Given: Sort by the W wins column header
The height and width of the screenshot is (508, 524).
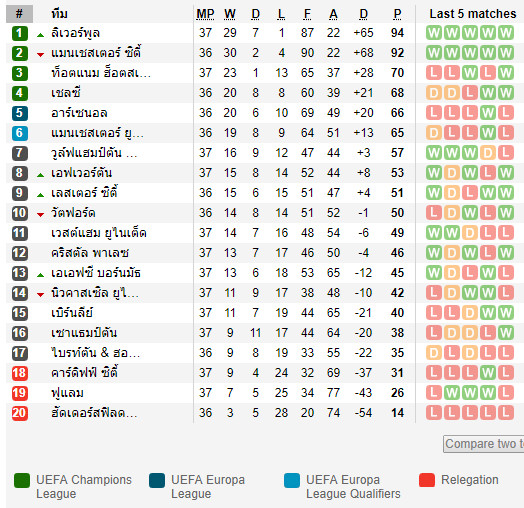Looking at the screenshot, I should pyautogui.click(x=230, y=14).
